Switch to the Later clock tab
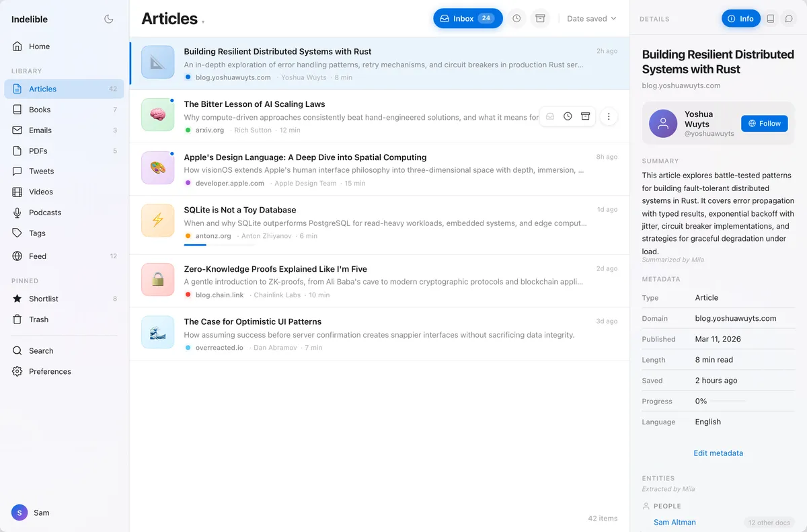Screen dimensions: 807x532 tap(516, 19)
